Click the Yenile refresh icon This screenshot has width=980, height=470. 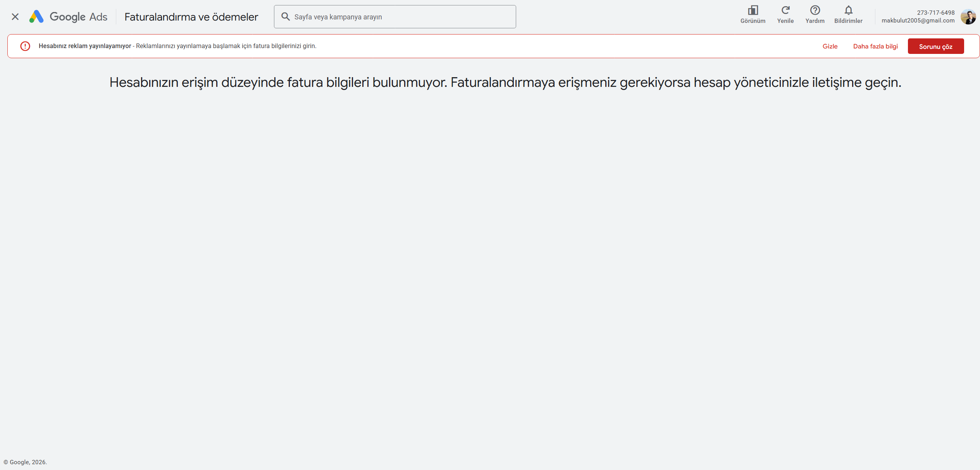785,10
